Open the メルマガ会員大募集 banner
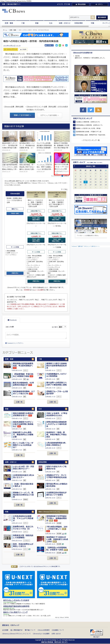 pyautogui.click(x=91, y=151)
